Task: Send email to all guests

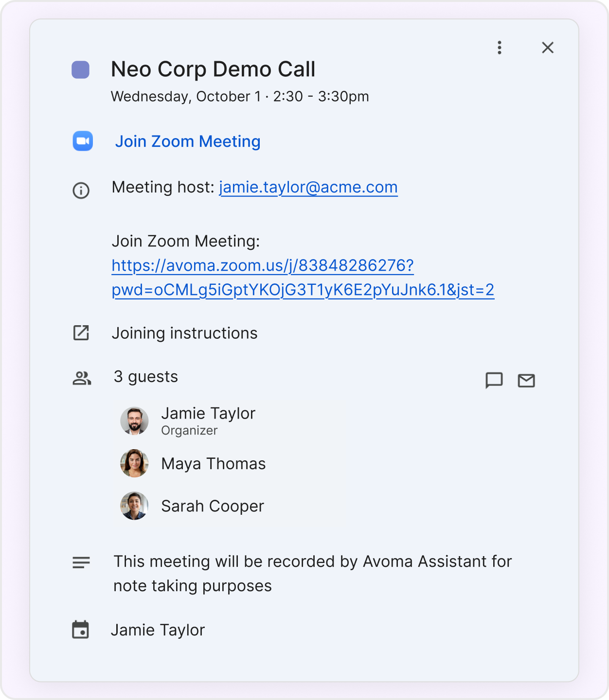Action: [526, 381]
